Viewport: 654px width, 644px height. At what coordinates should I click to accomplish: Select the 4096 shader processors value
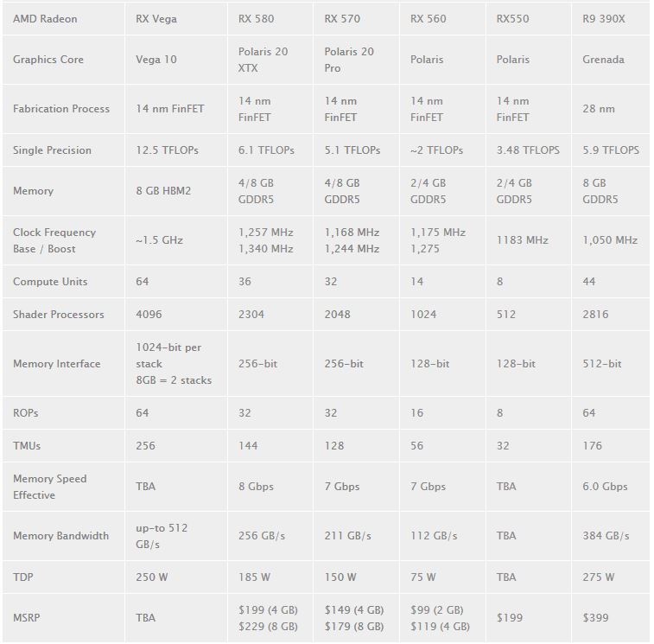(x=149, y=315)
